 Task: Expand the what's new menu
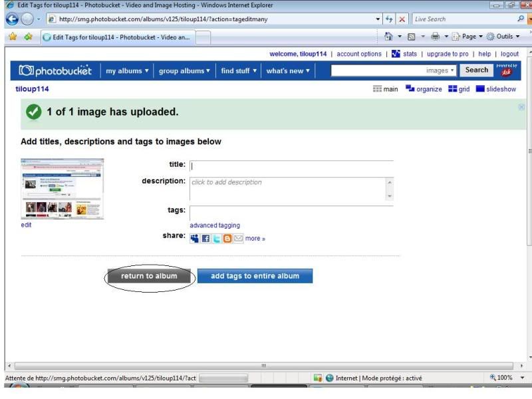(288, 71)
